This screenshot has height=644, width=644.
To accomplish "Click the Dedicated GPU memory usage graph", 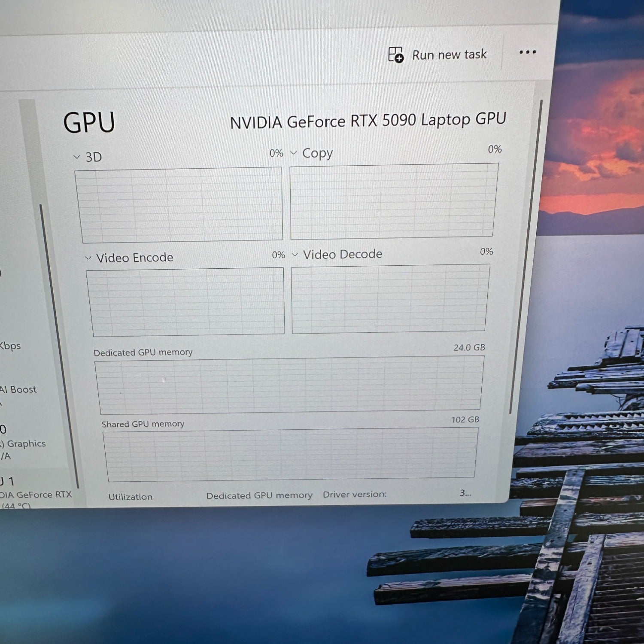I will point(289,385).
